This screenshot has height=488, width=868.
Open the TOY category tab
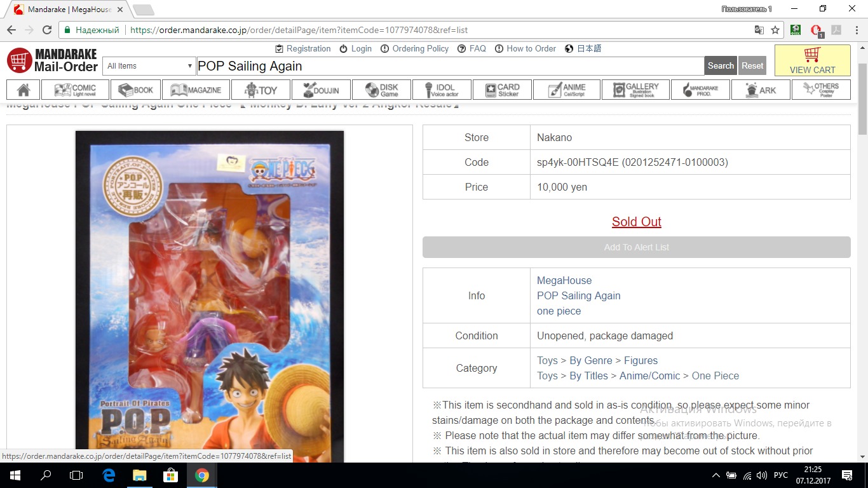point(261,90)
